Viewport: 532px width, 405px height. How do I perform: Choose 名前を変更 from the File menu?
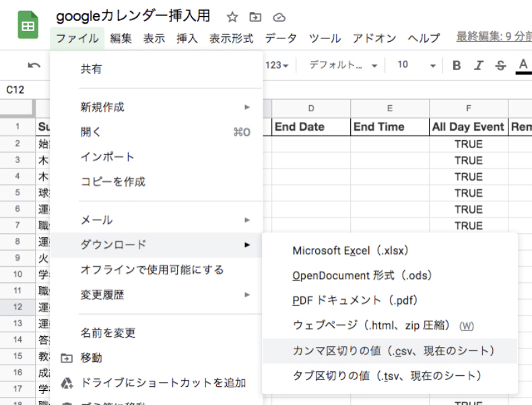point(156,333)
